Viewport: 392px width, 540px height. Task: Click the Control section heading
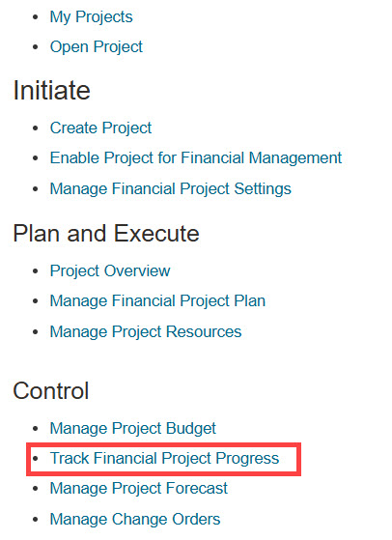point(51,391)
